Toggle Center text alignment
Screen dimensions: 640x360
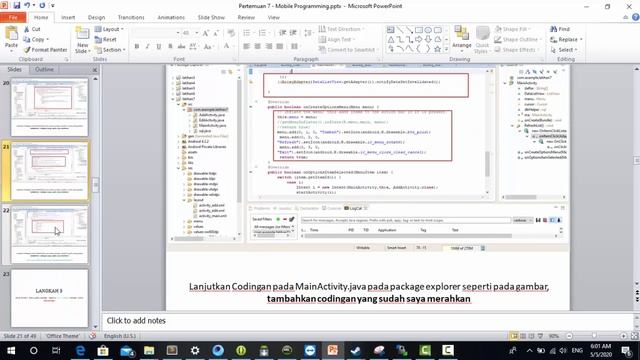point(258,47)
